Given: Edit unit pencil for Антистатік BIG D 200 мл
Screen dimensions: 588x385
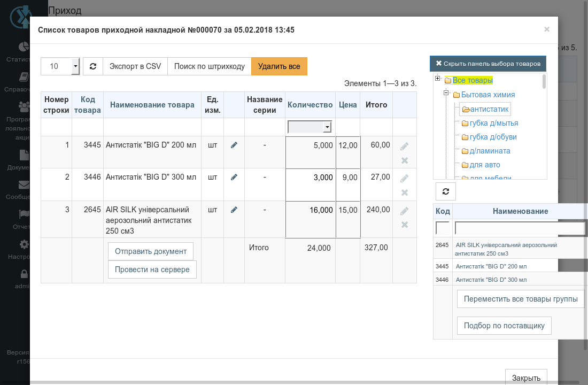Looking at the screenshot, I should click(x=234, y=145).
